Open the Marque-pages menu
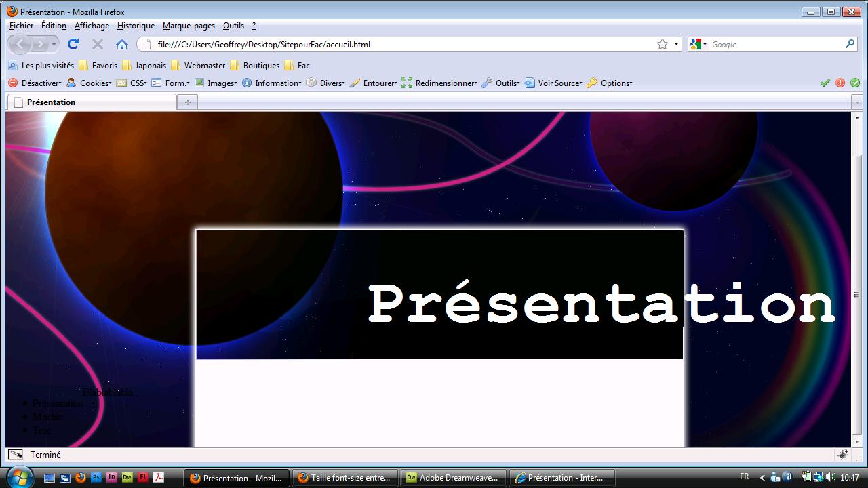Image resolution: width=868 pixels, height=488 pixels. point(189,26)
